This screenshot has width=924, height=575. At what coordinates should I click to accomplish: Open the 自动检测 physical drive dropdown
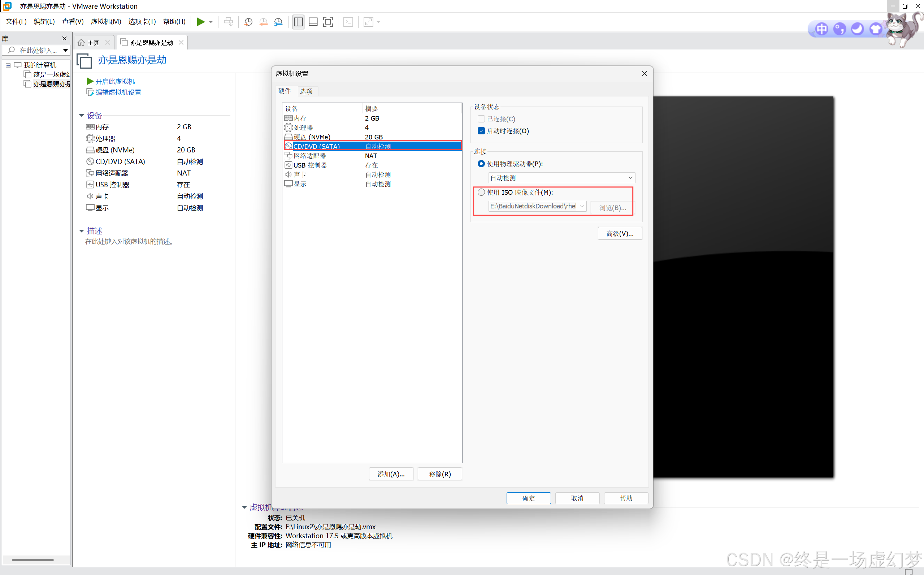click(x=561, y=178)
